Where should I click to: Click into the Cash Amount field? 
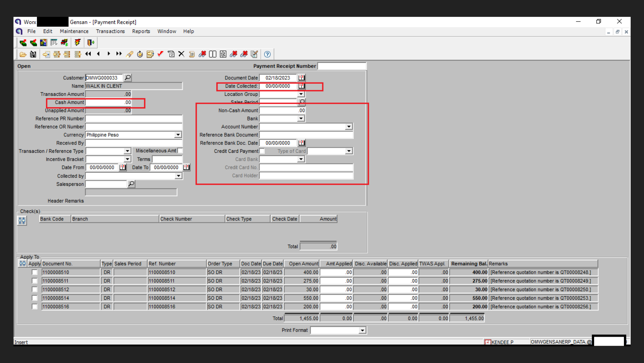point(108,102)
